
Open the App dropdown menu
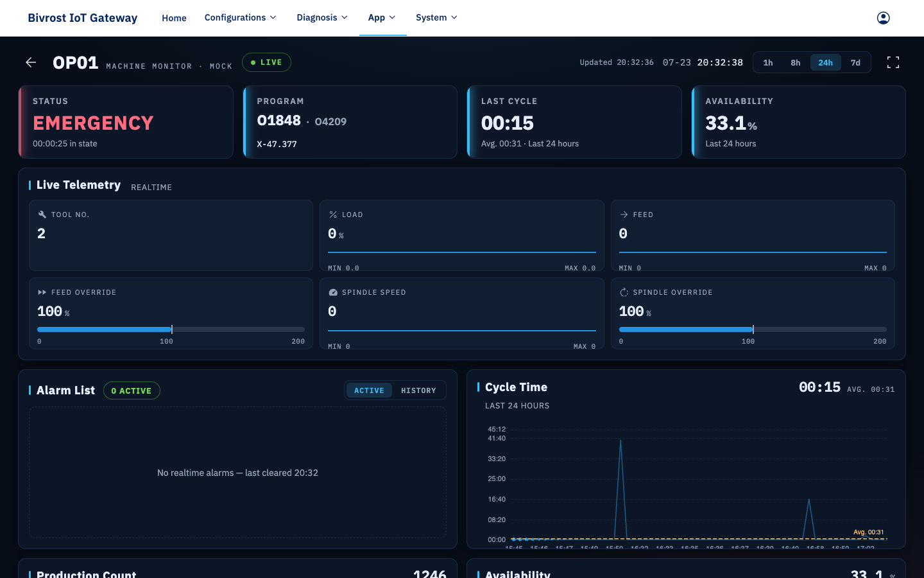pos(382,17)
